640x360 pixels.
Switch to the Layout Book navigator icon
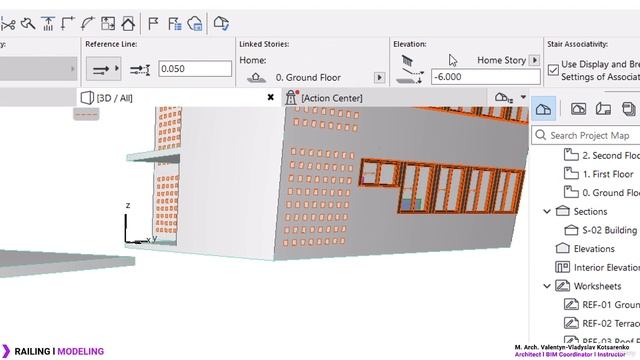tap(604, 109)
